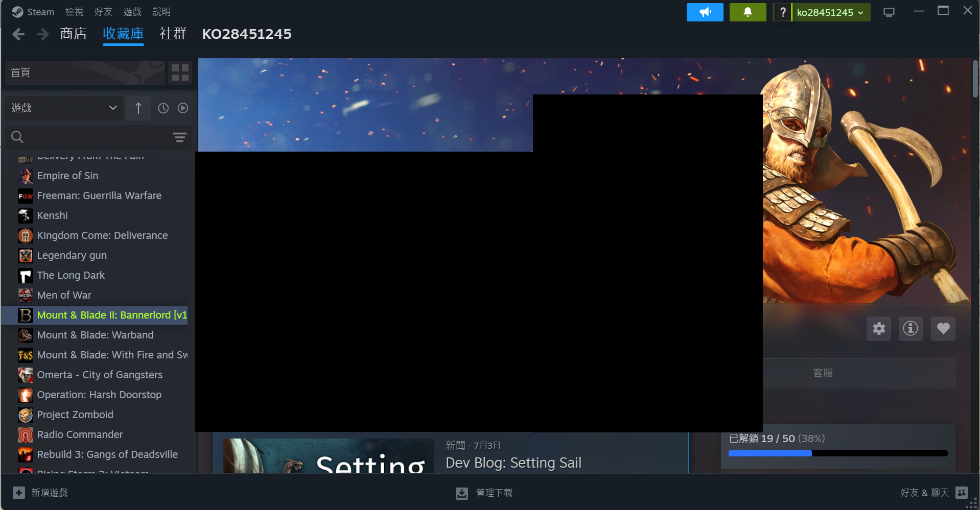
Task: Expand the 遊戲 filter dropdown
Action: (64, 108)
